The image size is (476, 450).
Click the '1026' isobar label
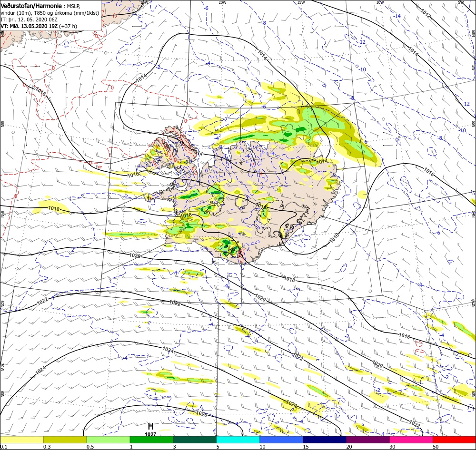[x=202, y=413]
